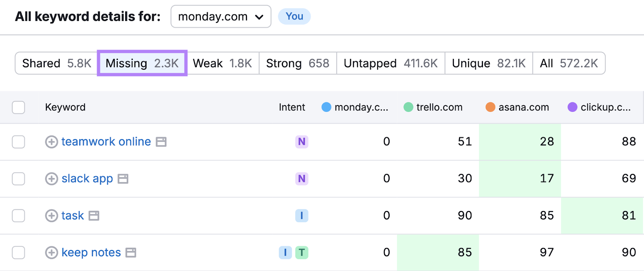
Task: Select the keep notes row checkbox
Action: pyautogui.click(x=19, y=253)
